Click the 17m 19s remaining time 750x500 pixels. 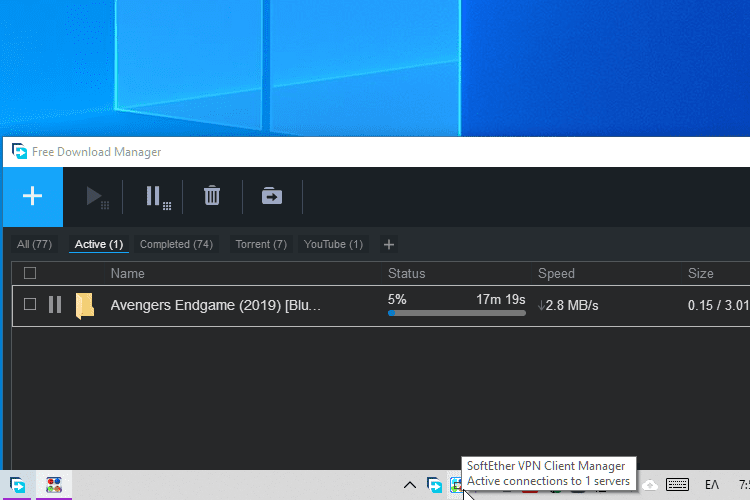coord(501,300)
